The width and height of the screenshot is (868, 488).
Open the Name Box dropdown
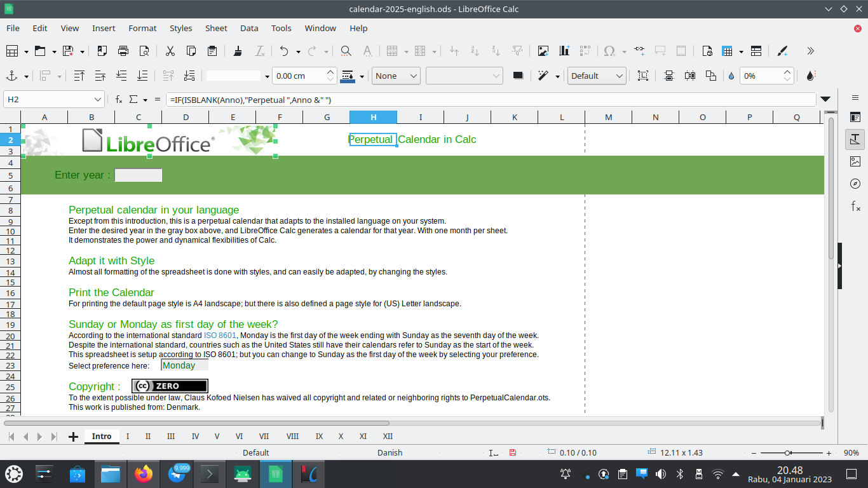pos(98,99)
